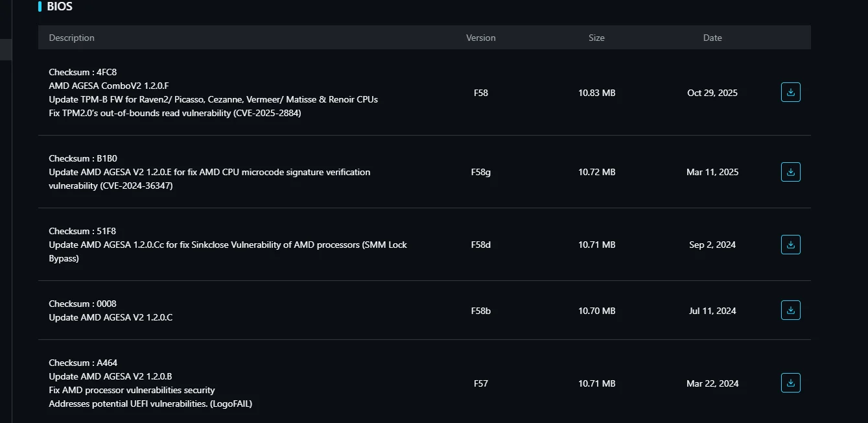The width and height of the screenshot is (868, 423).
Task: Click the F57 version text
Action: [480, 383]
